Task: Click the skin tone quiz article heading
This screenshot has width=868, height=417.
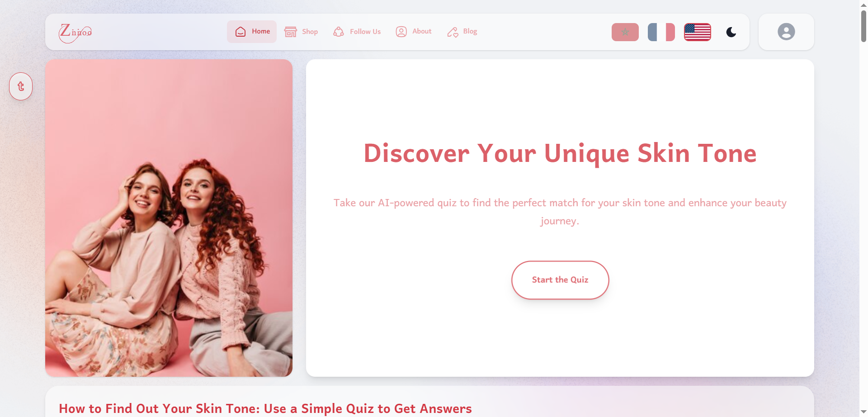Action: click(265, 408)
